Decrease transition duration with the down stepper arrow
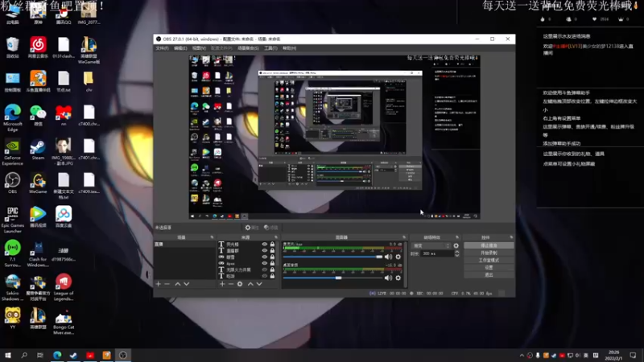The height and width of the screenshot is (362, 644). point(457,256)
